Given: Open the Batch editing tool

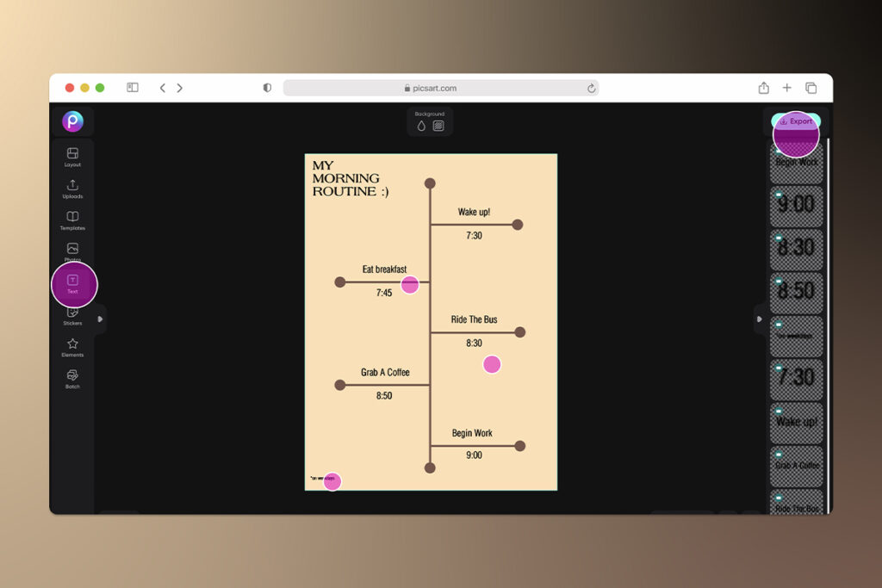Looking at the screenshot, I should pos(72,378).
